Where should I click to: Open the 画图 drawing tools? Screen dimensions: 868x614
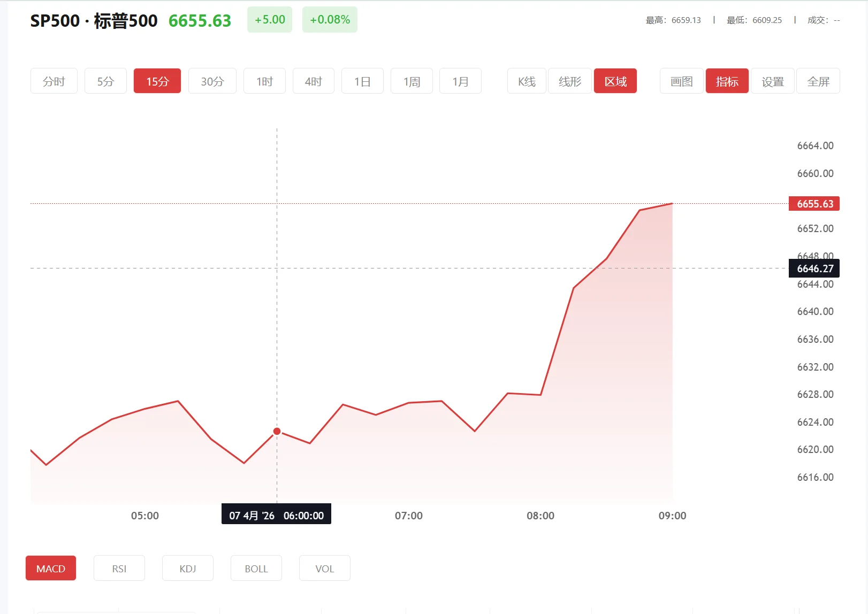pos(681,81)
